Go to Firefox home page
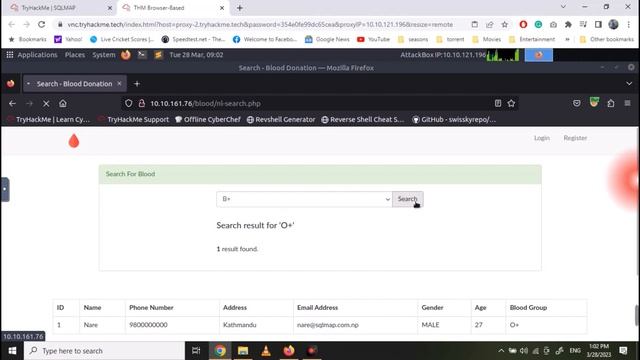Viewport: 640px width, 360px height. 63,104
